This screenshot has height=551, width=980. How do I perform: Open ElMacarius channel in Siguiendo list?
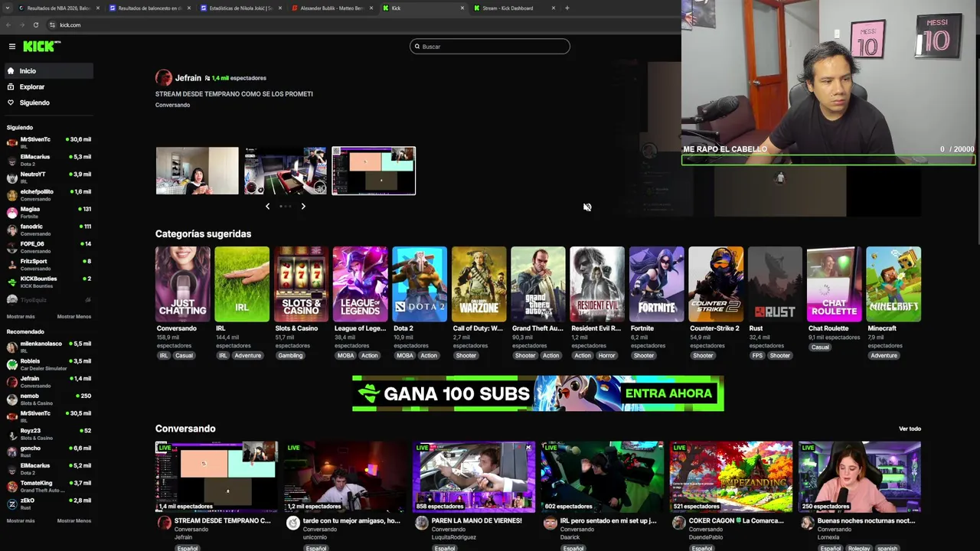tap(48, 159)
